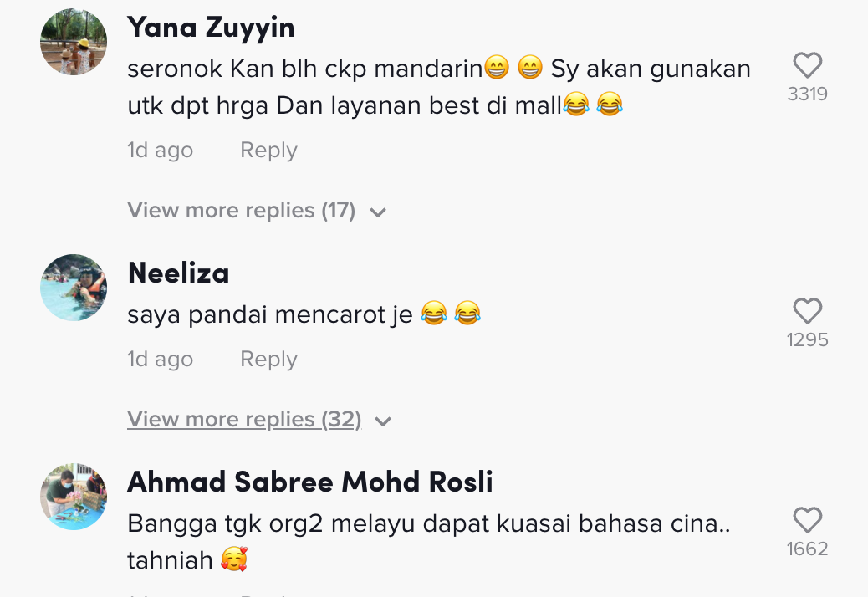Select the 1295 like count
This screenshot has height=597, width=868.
tap(808, 339)
